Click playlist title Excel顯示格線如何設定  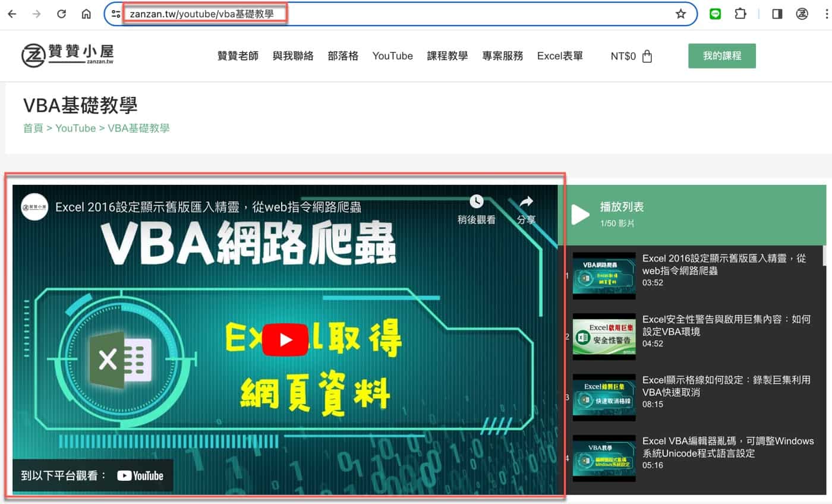tap(726, 386)
